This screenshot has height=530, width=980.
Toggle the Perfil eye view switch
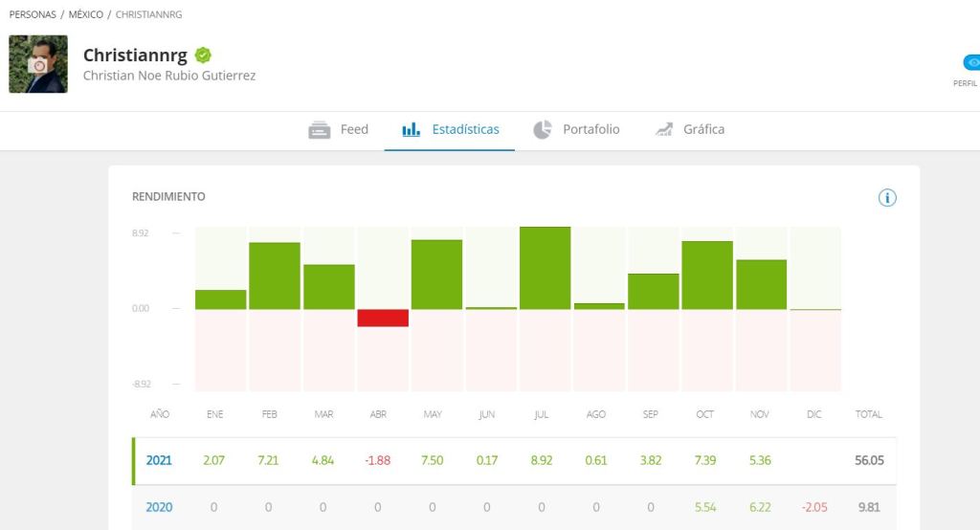point(971,63)
